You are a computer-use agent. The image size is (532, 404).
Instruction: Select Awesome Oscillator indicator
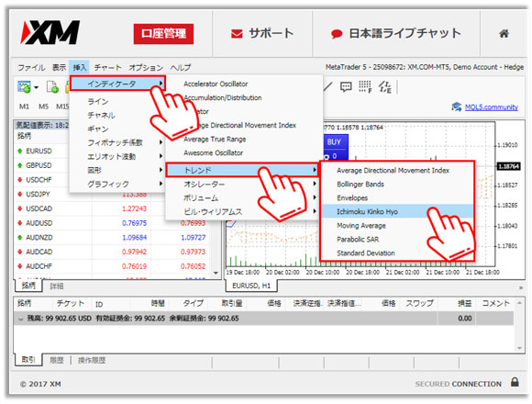tap(214, 152)
